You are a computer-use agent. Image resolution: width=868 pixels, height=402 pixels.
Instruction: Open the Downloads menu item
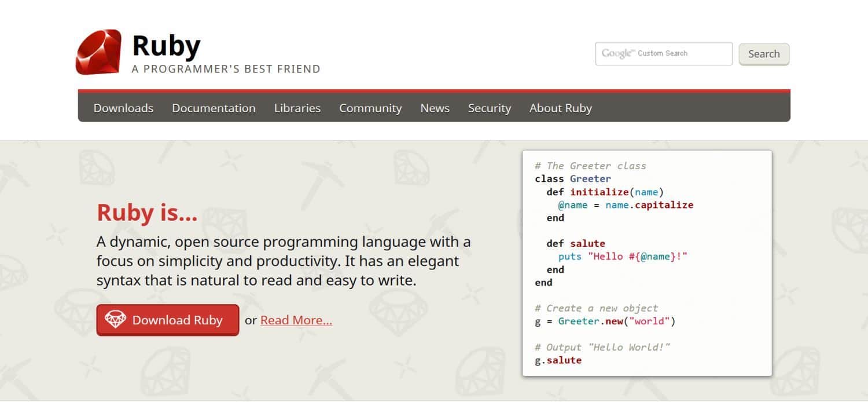[123, 108]
